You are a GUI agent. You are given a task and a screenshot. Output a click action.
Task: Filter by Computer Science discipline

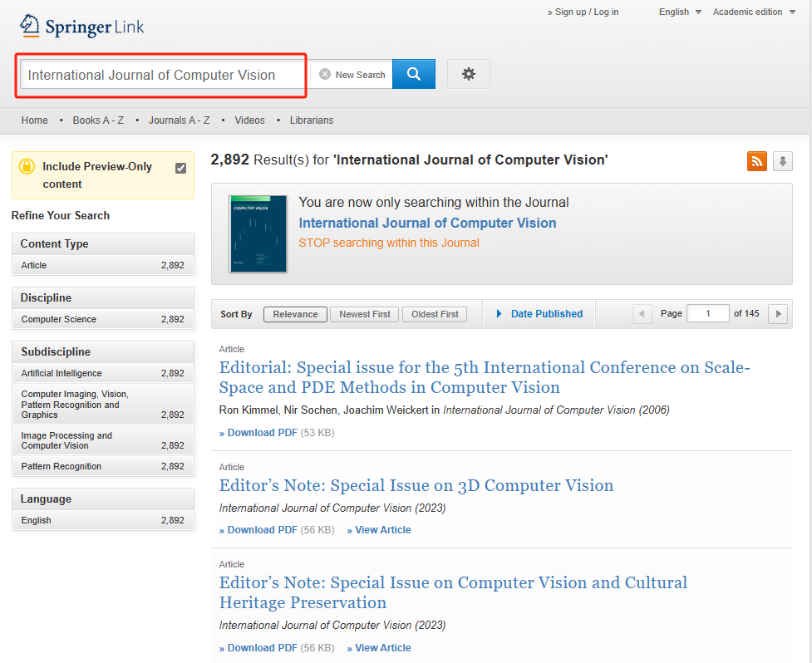coord(102,319)
